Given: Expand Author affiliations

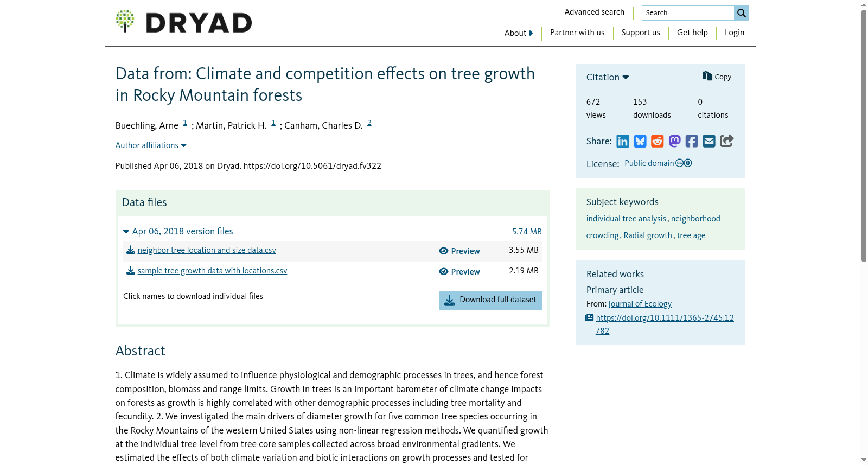Looking at the screenshot, I should tap(151, 145).
